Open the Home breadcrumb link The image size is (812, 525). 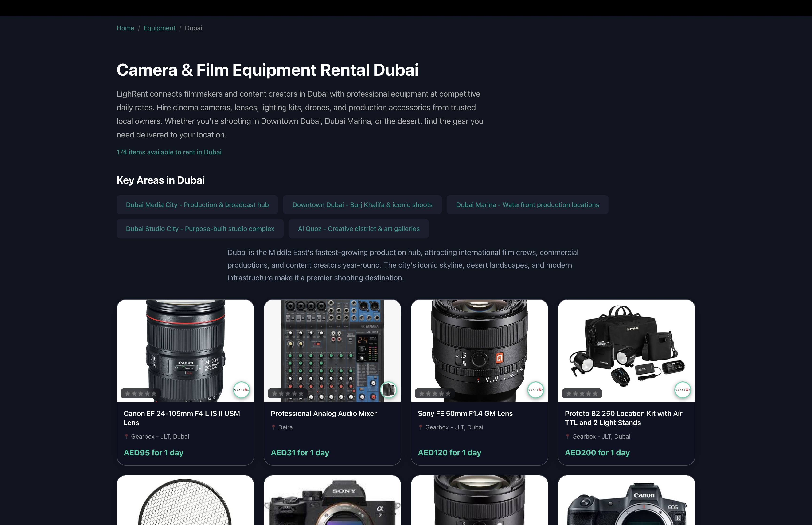(125, 28)
